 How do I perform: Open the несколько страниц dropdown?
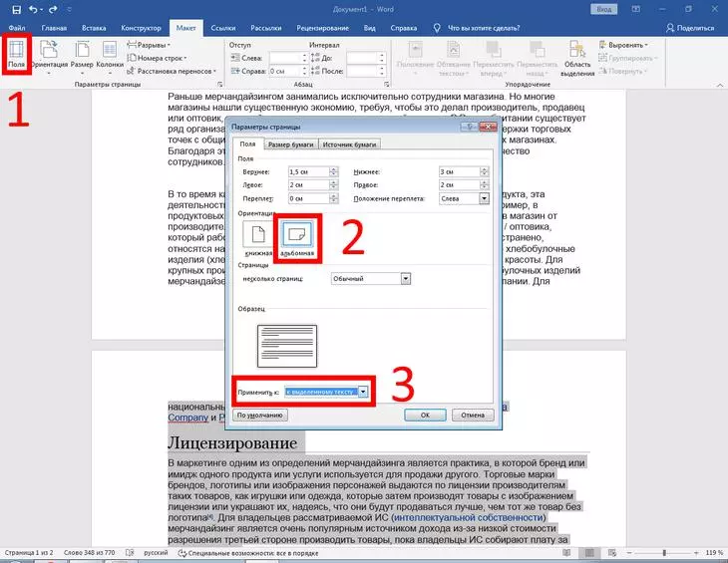405,279
